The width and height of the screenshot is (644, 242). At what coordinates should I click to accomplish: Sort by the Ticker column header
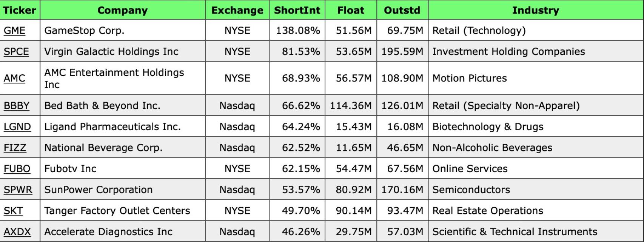[19, 10]
